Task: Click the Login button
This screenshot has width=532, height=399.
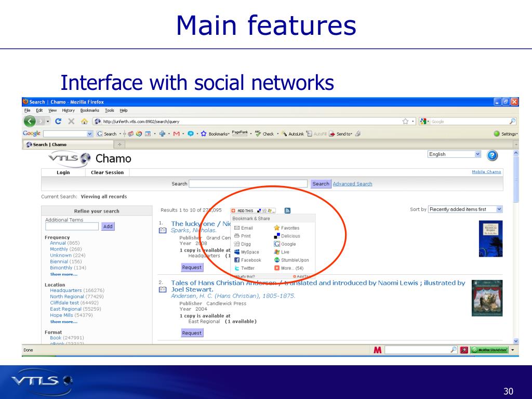Action: [63, 172]
